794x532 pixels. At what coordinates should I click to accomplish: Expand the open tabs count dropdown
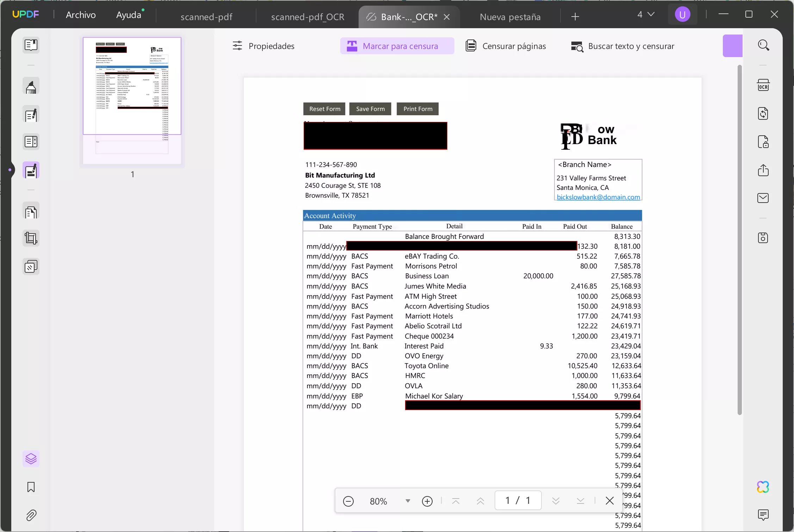[646, 14]
